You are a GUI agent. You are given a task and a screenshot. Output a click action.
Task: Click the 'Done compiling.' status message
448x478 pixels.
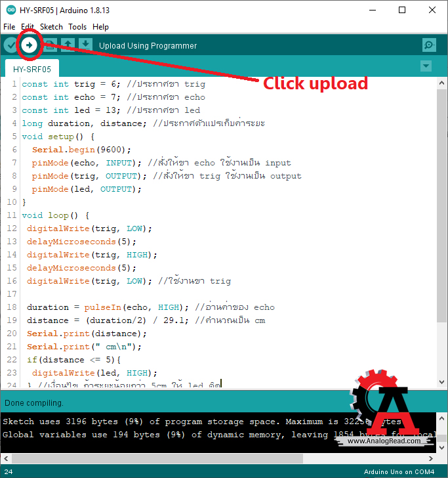coord(34,403)
